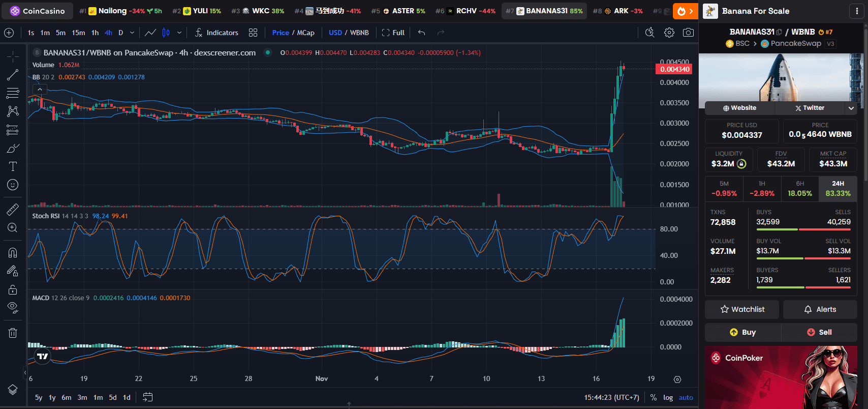This screenshot has width=868, height=409.
Task: Select the Text annotation tool
Action: click(x=13, y=166)
